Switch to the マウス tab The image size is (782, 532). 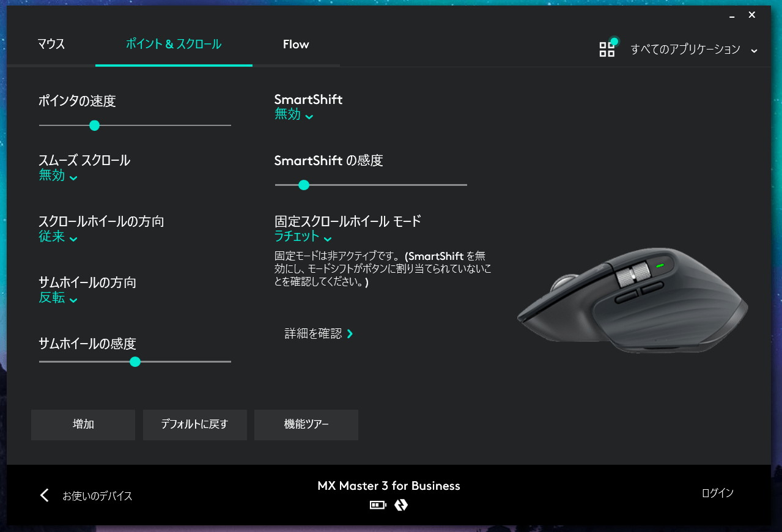point(51,44)
